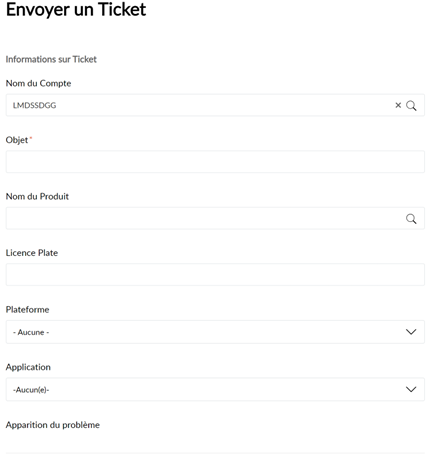
Task: Click the LMDSSDGG account name text
Action: click(x=34, y=105)
